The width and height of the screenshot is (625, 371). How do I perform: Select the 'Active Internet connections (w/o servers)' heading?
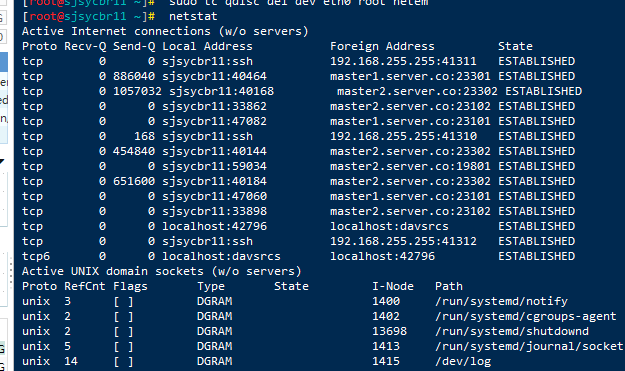[165, 31]
